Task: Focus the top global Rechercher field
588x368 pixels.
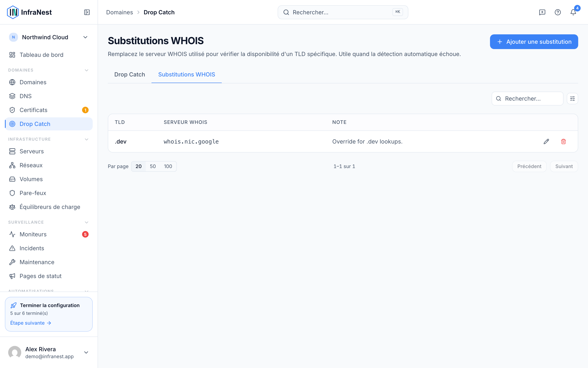Action: 343,12
